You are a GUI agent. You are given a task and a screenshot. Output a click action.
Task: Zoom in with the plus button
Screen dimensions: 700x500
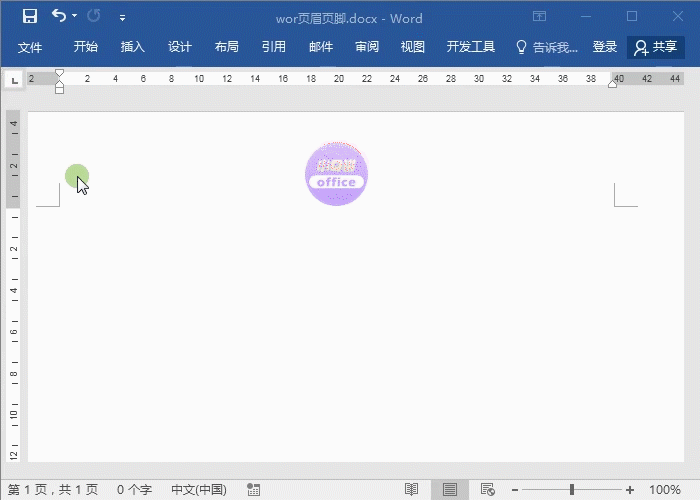pos(630,490)
